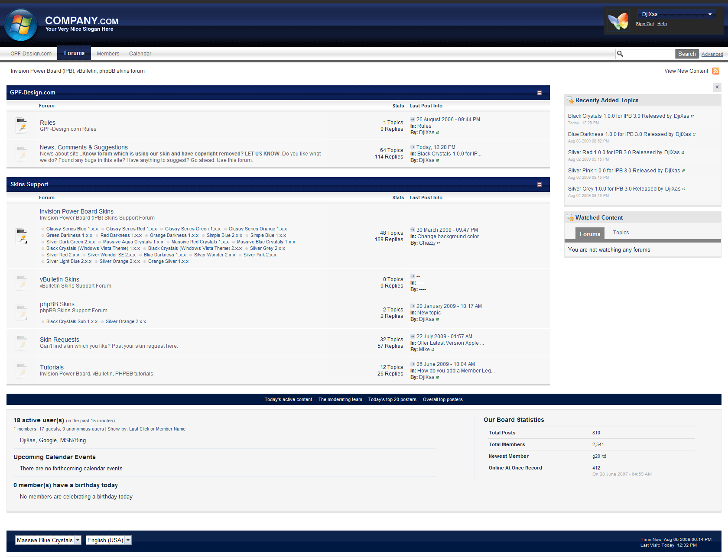Click the Sign Out link
The image size is (728, 560).
click(644, 24)
